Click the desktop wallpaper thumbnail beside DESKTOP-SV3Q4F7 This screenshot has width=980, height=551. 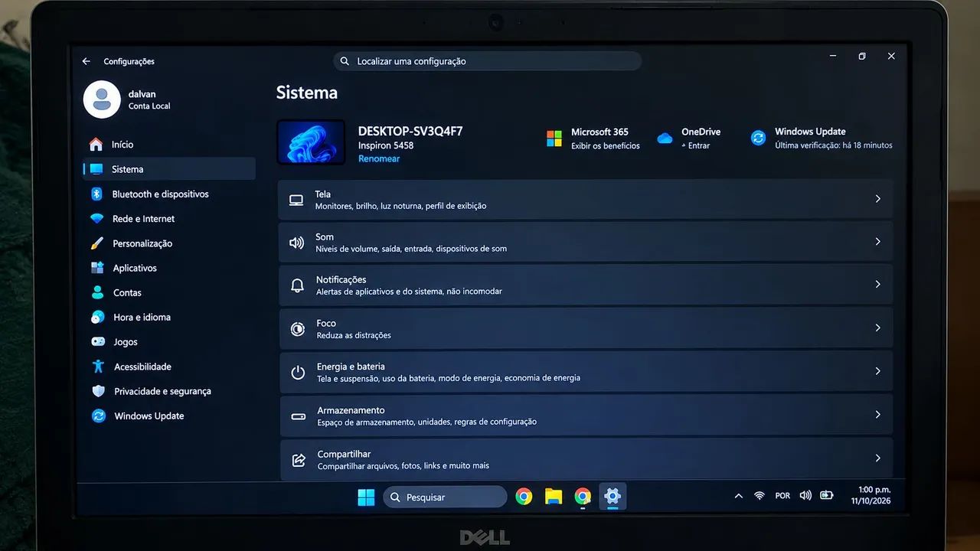310,142
